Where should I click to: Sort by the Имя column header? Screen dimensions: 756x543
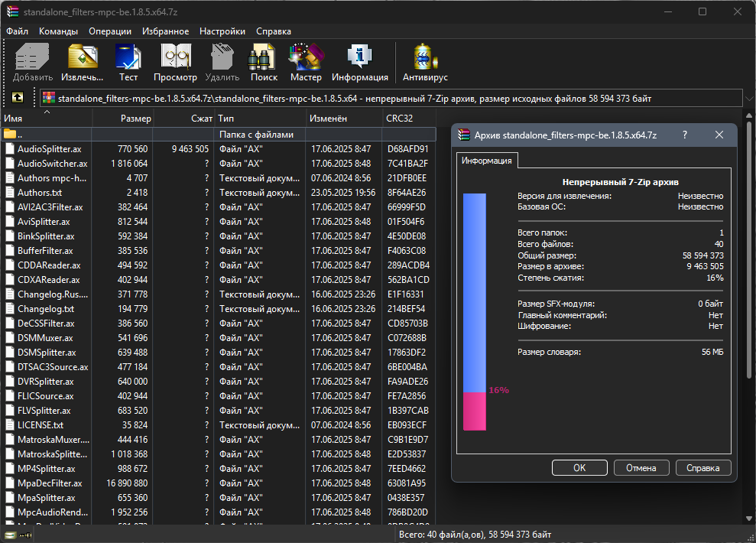(x=46, y=118)
